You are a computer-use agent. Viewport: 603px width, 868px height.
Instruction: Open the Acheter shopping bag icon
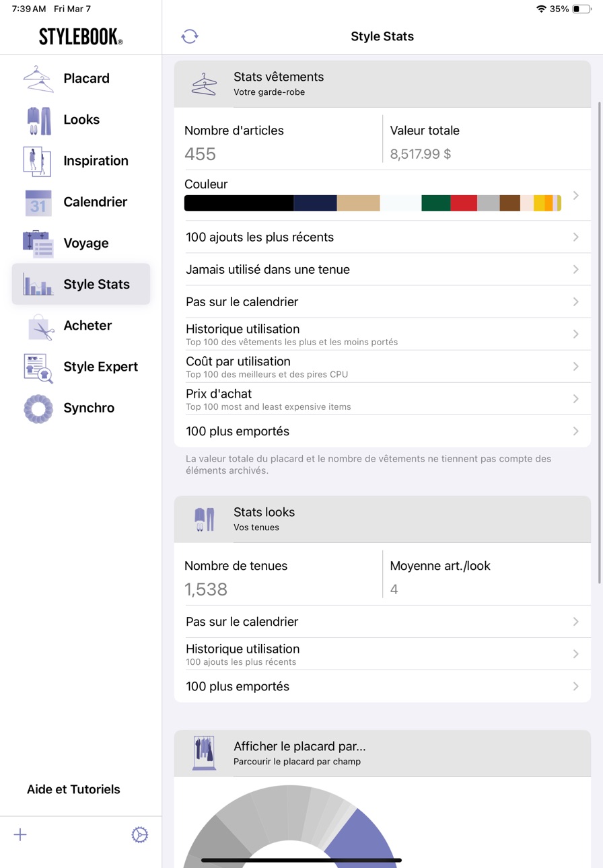click(40, 326)
